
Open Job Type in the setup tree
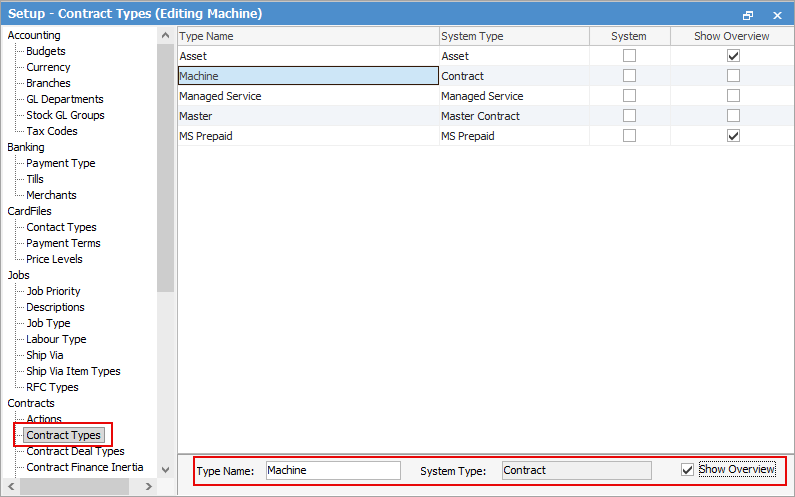(48, 323)
